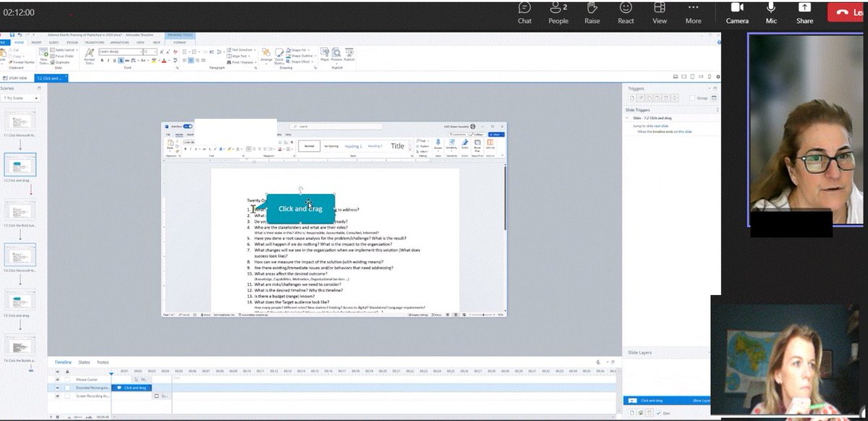
Task: Open the People participants list
Action: coord(558,12)
